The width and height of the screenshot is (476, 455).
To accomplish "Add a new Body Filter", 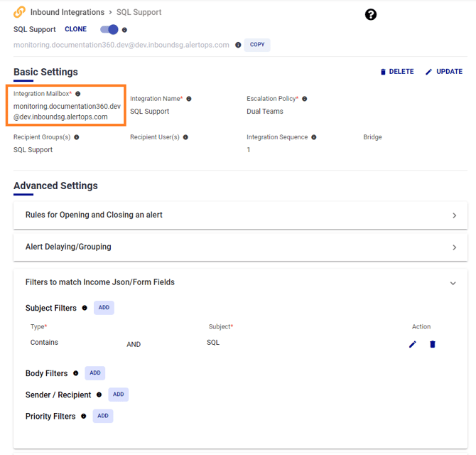I will [95, 373].
